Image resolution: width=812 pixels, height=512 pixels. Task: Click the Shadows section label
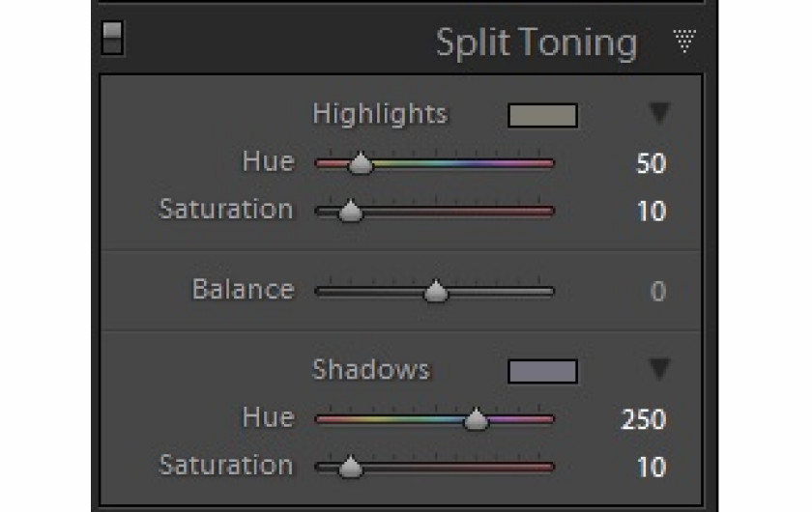click(371, 370)
